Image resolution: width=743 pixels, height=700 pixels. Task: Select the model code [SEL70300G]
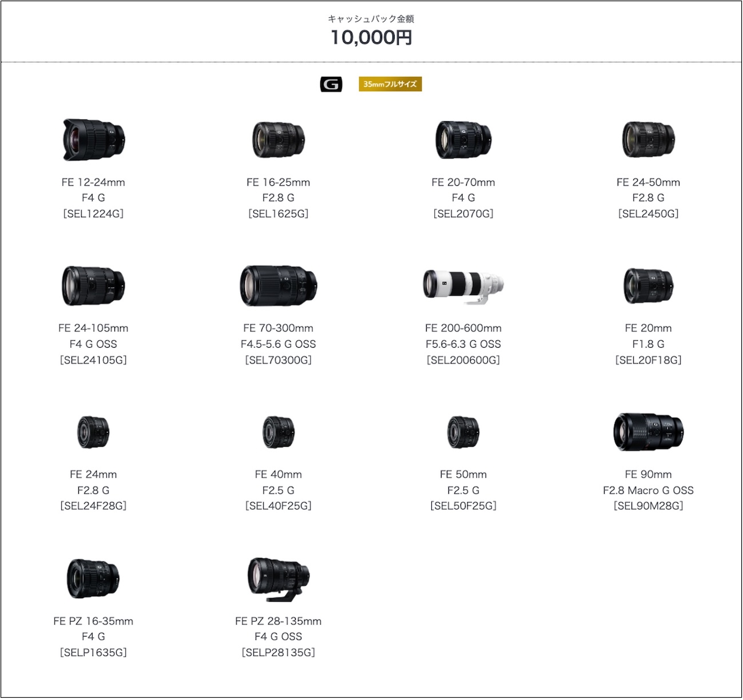tap(279, 360)
